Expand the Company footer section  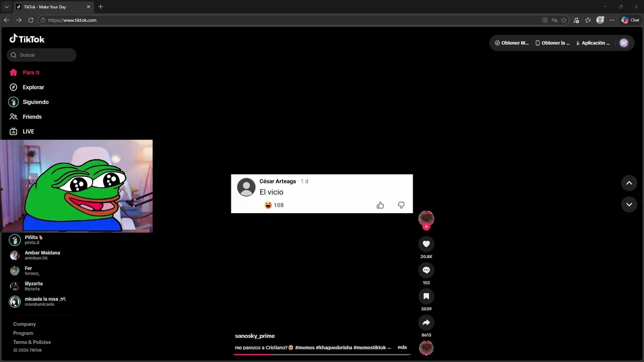click(x=25, y=324)
